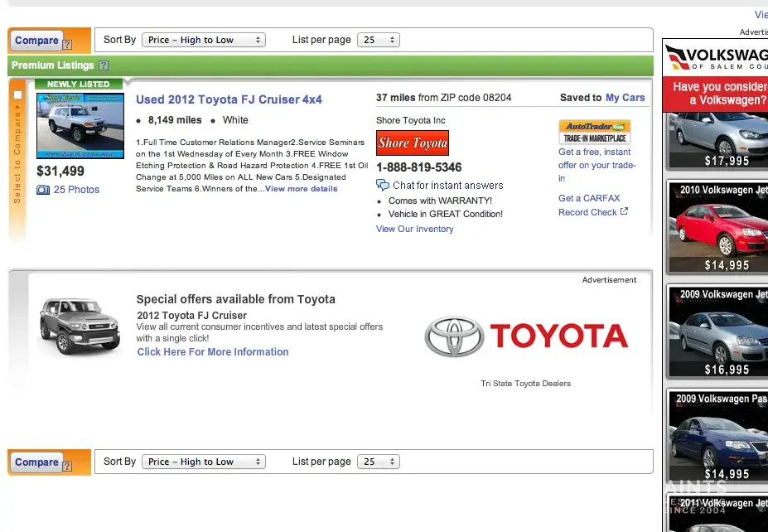The height and width of the screenshot is (532, 768).
Task: Check the Select to Compare checkbox for FJ Cruiser
Action: click(x=18, y=94)
